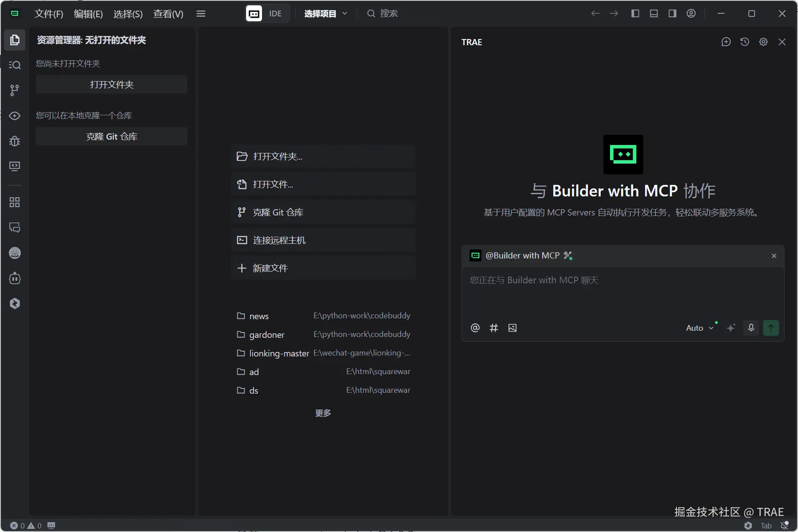Click the green send arrow button
This screenshot has width=798, height=532.
click(771, 328)
